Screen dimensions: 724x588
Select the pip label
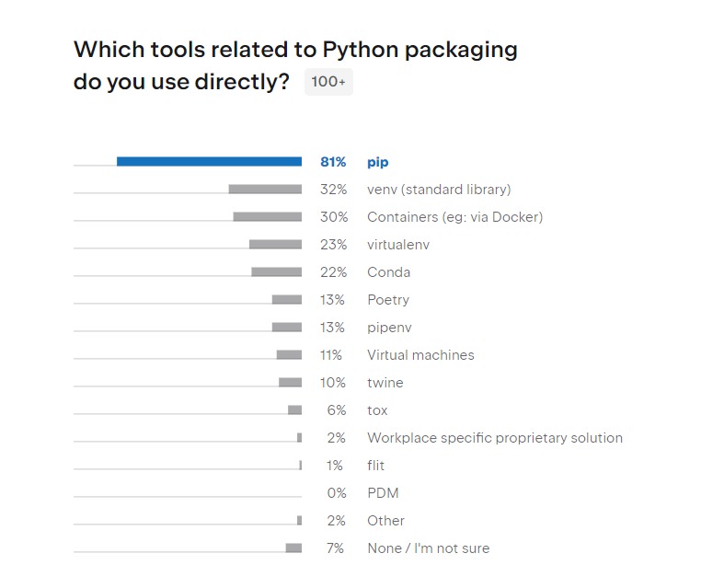[377, 162]
